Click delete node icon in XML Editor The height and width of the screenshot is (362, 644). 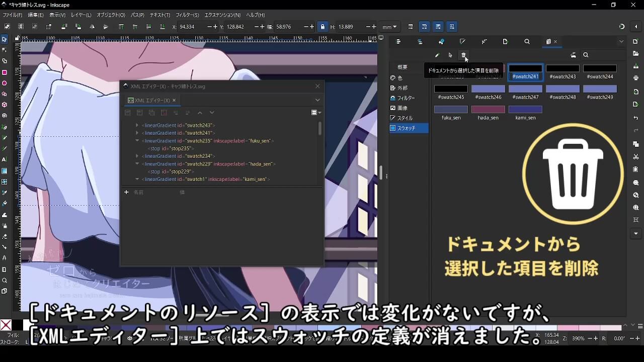164,113
